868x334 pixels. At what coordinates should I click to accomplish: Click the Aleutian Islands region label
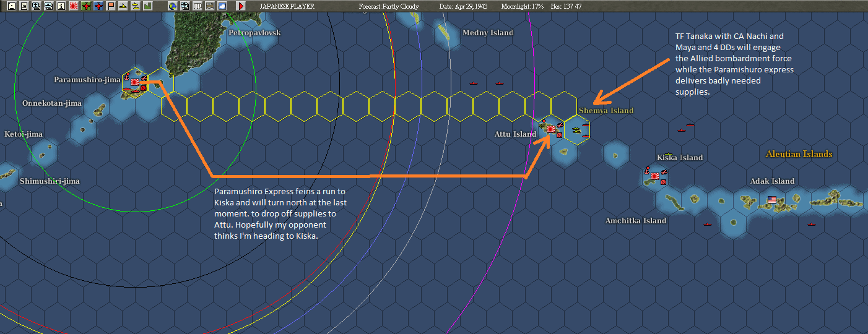pyautogui.click(x=799, y=154)
